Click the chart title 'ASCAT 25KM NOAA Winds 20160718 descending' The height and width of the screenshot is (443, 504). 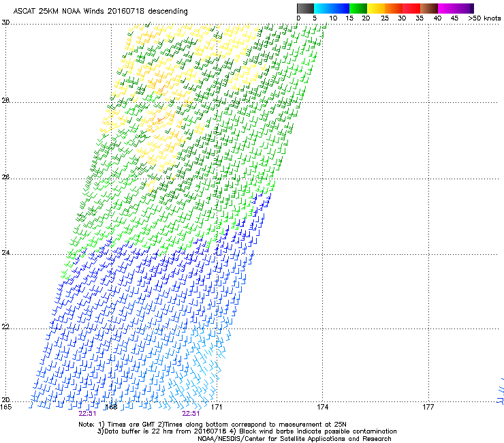100,11
